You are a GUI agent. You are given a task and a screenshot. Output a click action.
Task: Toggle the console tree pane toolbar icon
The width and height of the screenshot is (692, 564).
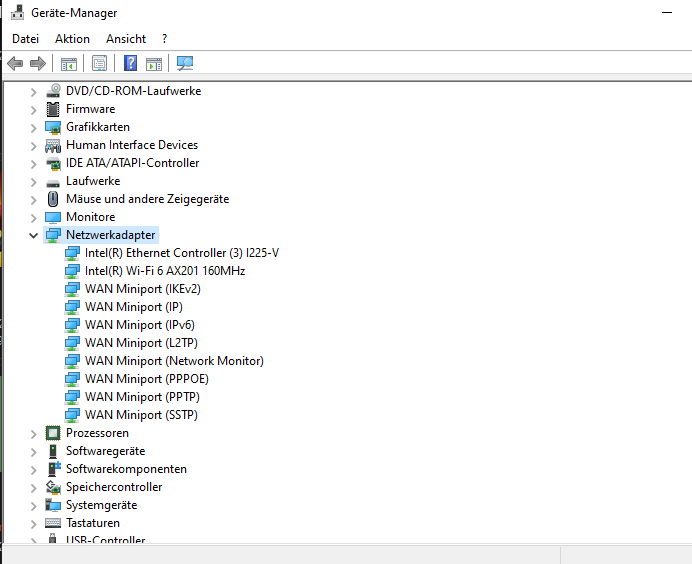[x=69, y=64]
